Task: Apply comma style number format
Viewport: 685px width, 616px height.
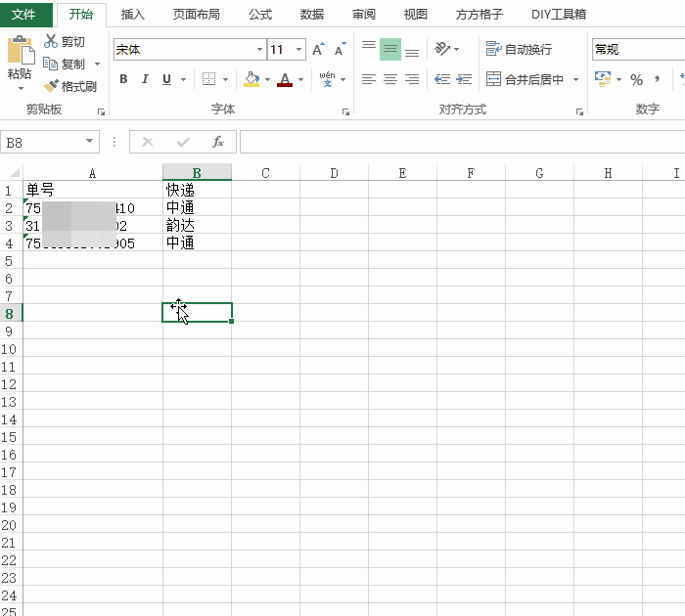Action: [657, 79]
